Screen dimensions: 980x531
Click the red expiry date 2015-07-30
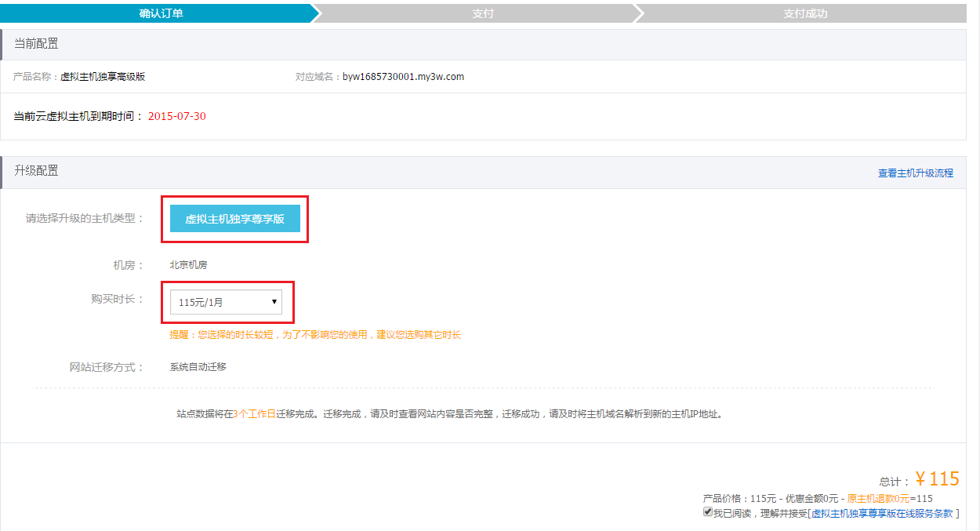(176, 116)
